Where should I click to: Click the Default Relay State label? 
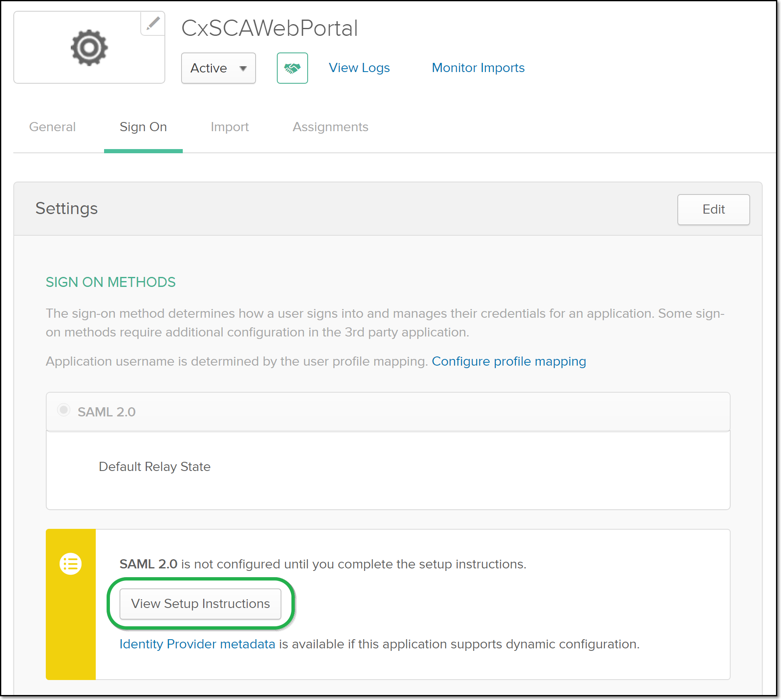tap(154, 466)
